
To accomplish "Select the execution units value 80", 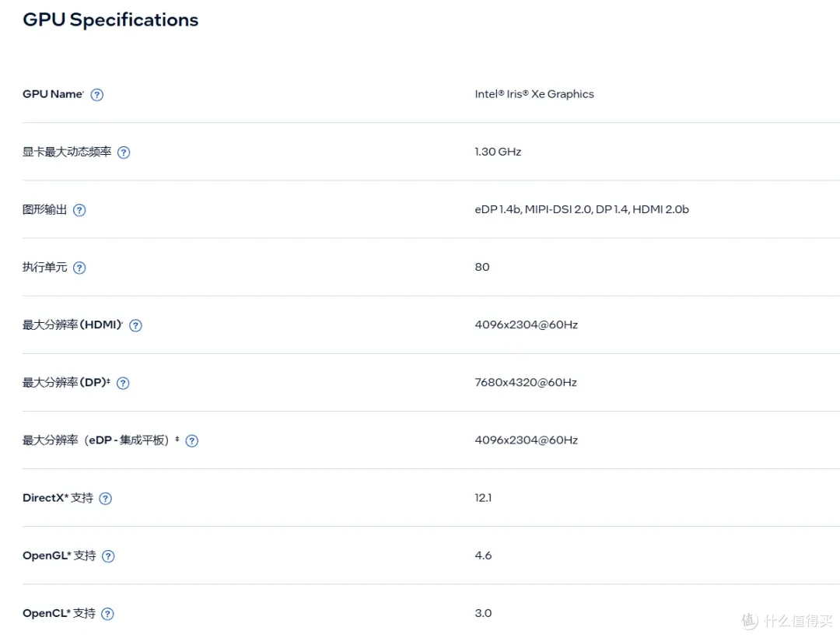I will click(x=482, y=268).
